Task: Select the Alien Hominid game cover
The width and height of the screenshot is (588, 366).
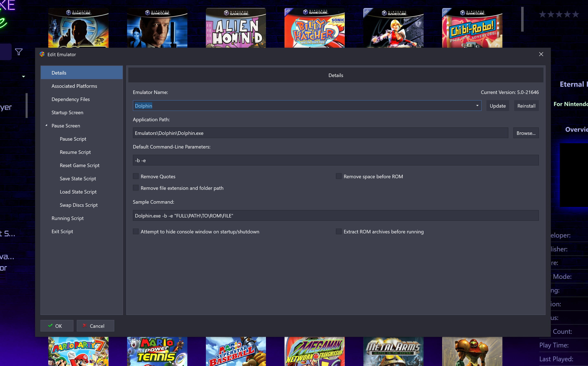Action: (236, 28)
